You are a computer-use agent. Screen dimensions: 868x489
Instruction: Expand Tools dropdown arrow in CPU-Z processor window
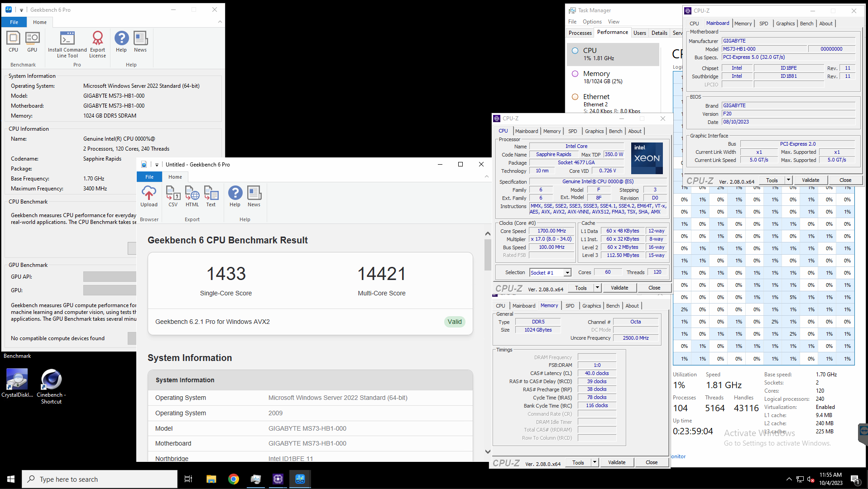pyautogui.click(x=598, y=288)
